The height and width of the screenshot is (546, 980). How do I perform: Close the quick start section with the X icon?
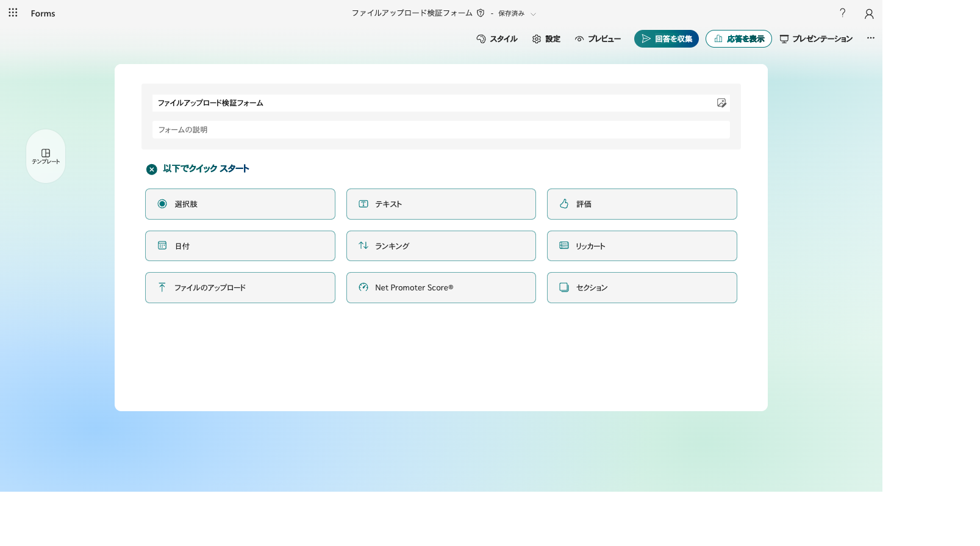coord(152,170)
